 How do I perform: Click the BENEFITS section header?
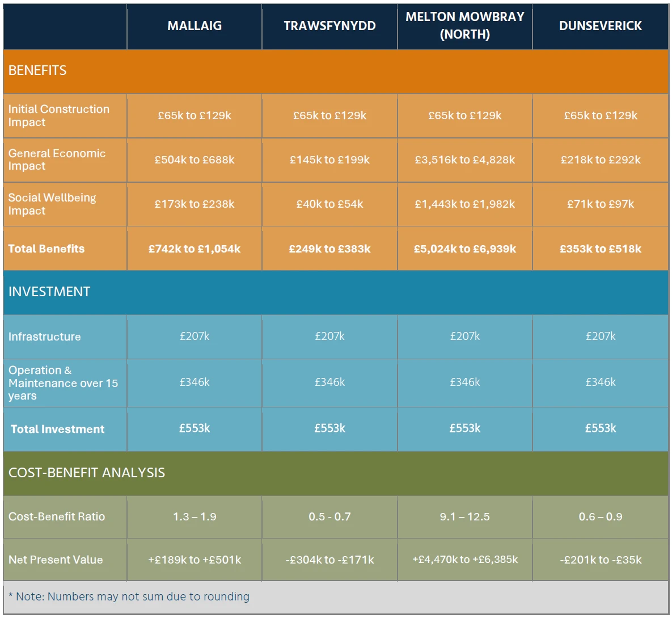(37, 70)
